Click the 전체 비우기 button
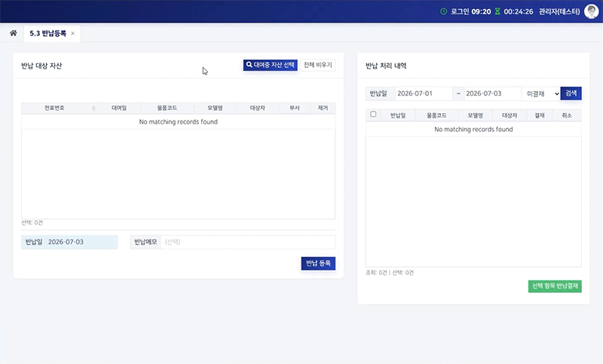Viewport: 603px width, 364px height. [x=317, y=65]
